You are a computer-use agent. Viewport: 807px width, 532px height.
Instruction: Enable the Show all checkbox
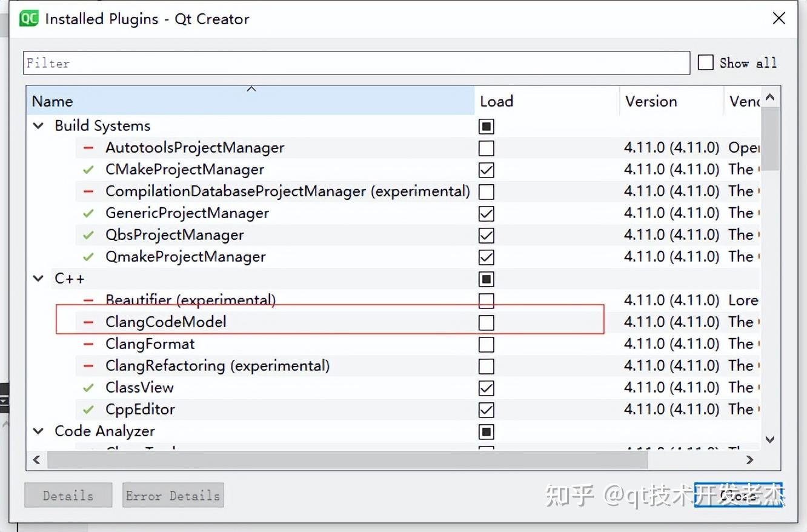tap(705, 62)
